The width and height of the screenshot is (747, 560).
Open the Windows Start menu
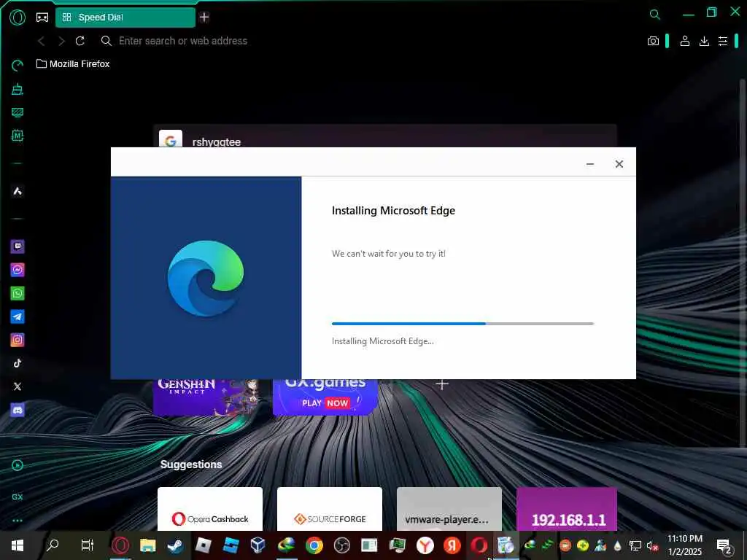(x=18, y=545)
